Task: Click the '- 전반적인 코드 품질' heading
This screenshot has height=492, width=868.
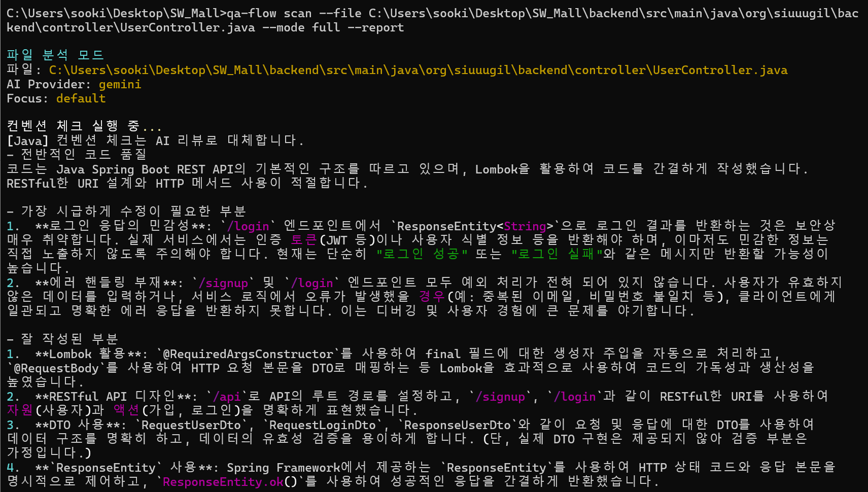Action: tap(77, 154)
